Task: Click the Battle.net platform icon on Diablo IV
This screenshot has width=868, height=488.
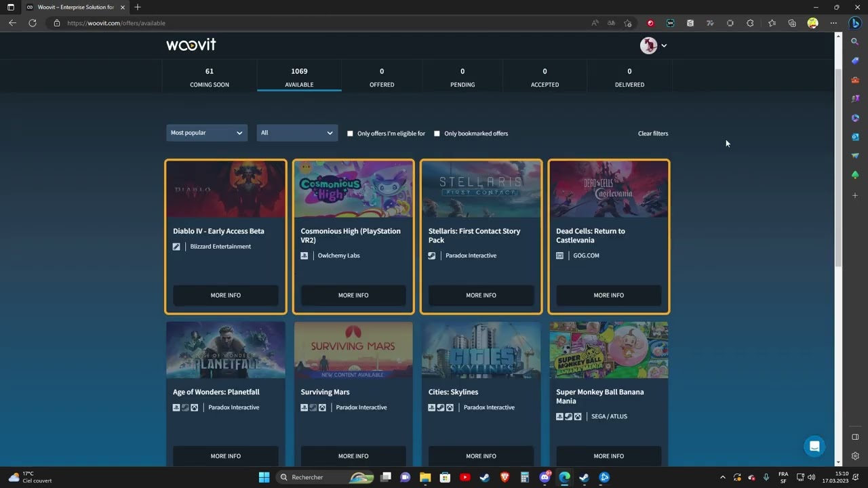Action: click(x=176, y=247)
